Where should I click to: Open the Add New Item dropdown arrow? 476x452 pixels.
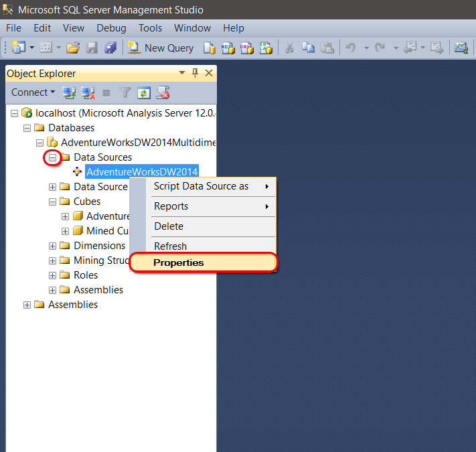click(x=59, y=48)
